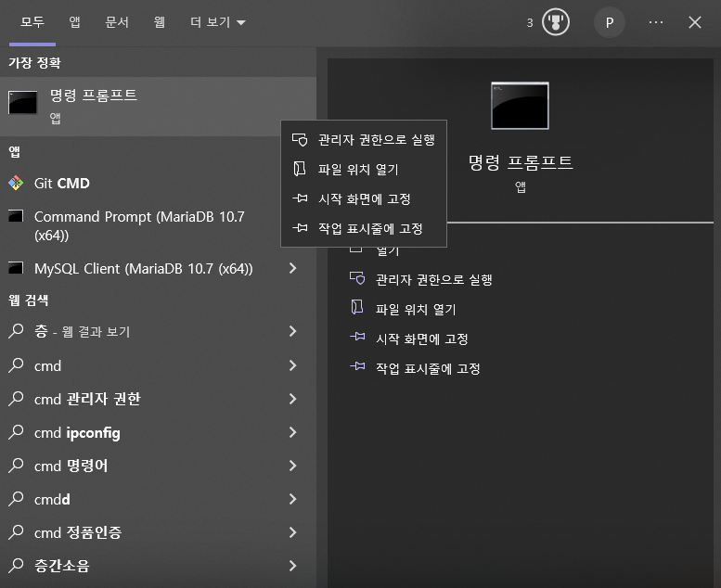Switch to the 문서 tab
Screen dimensions: 721x588
117,22
